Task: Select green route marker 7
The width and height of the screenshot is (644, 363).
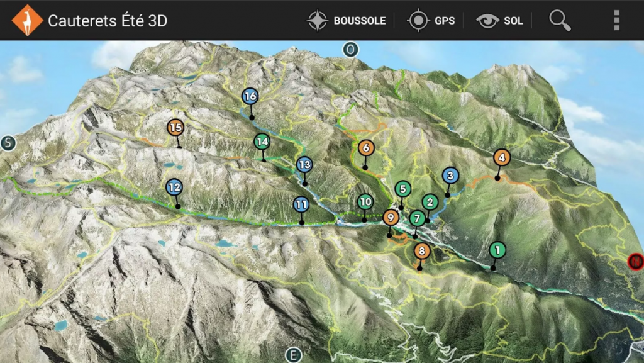Action: pos(418,218)
